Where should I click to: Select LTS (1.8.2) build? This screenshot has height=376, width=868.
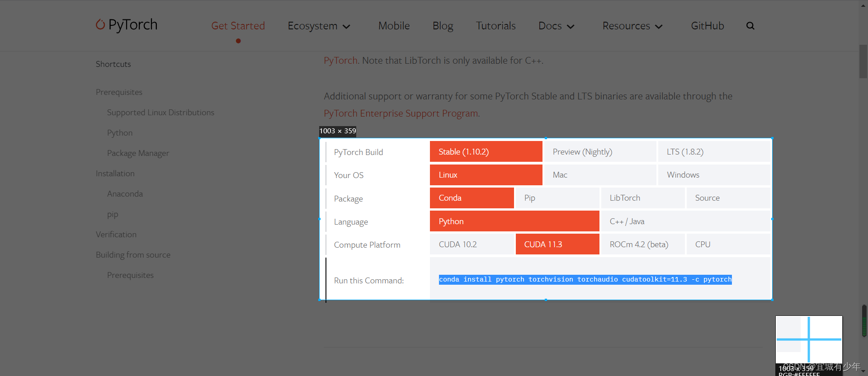[714, 151]
